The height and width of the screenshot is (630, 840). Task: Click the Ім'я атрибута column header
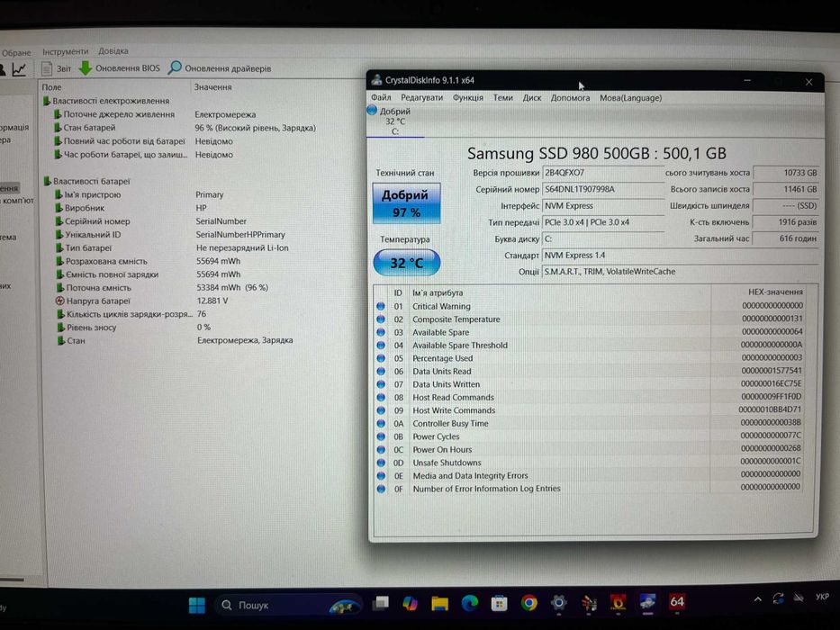438,292
